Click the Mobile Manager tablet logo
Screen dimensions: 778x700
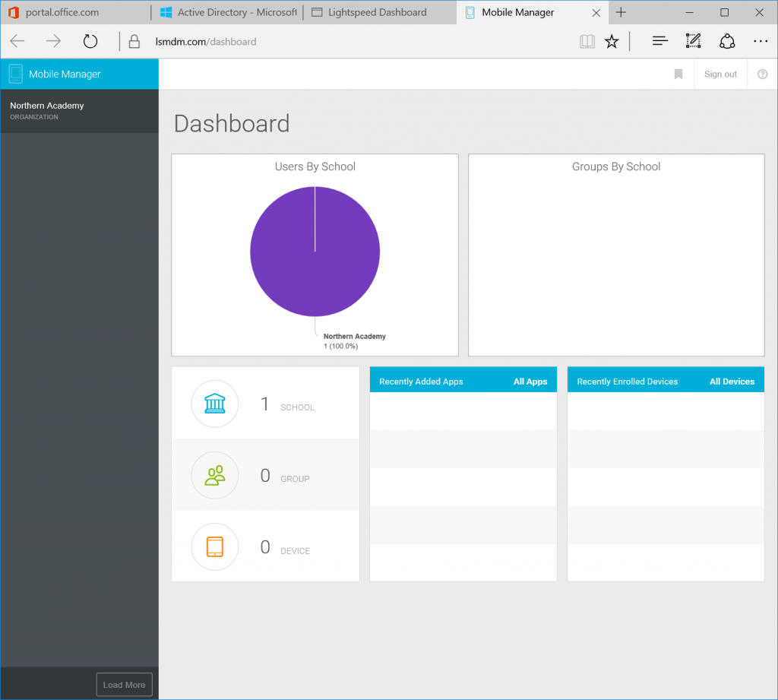(15, 74)
